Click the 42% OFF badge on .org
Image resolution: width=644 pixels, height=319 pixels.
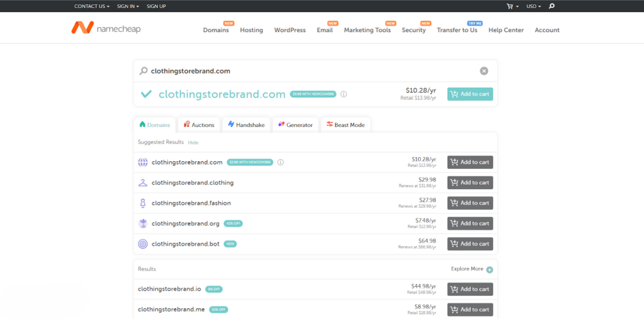click(x=233, y=224)
